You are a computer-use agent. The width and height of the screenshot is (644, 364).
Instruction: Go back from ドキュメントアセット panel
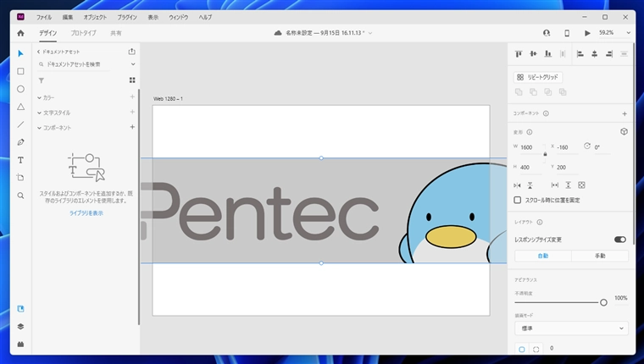39,52
